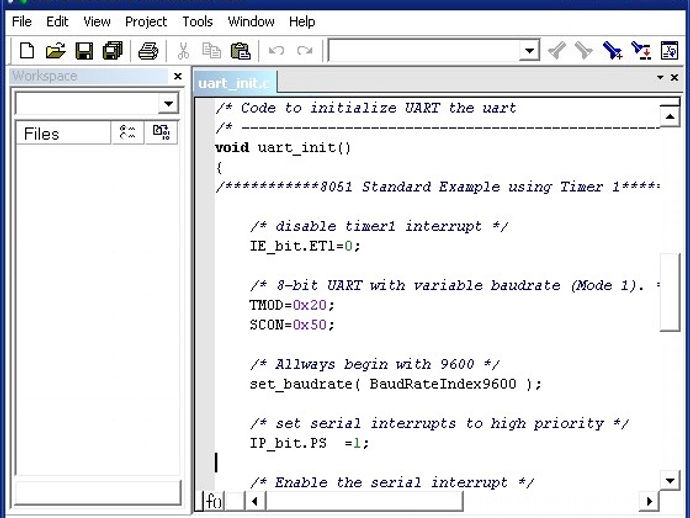Click the comment 'disable timer1 interrupt'
The width and height of the screenshot is (690, 518).
(x=379, y=226)
